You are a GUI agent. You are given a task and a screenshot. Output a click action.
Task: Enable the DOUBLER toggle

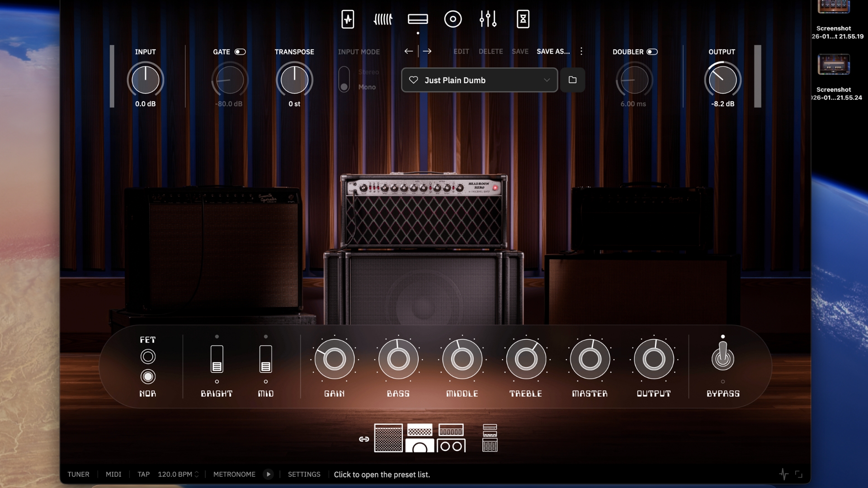(x=652, y=52)
